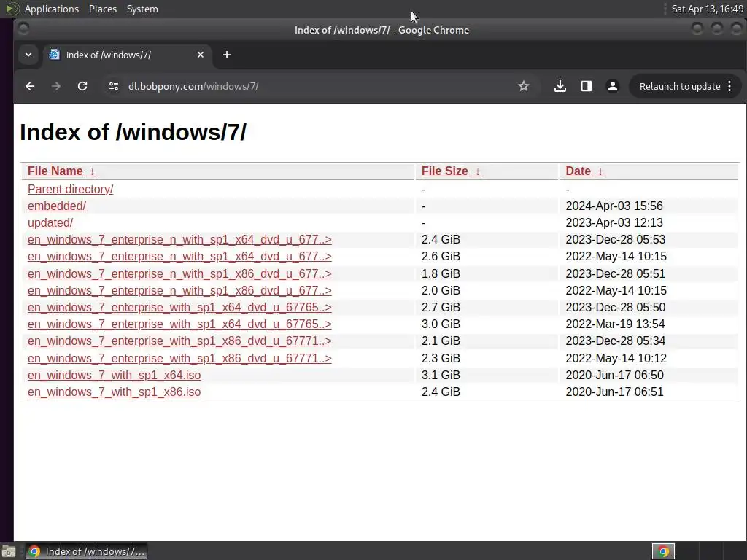
Task: Open a new tab with plus button
Action: (x=227, y=55)
